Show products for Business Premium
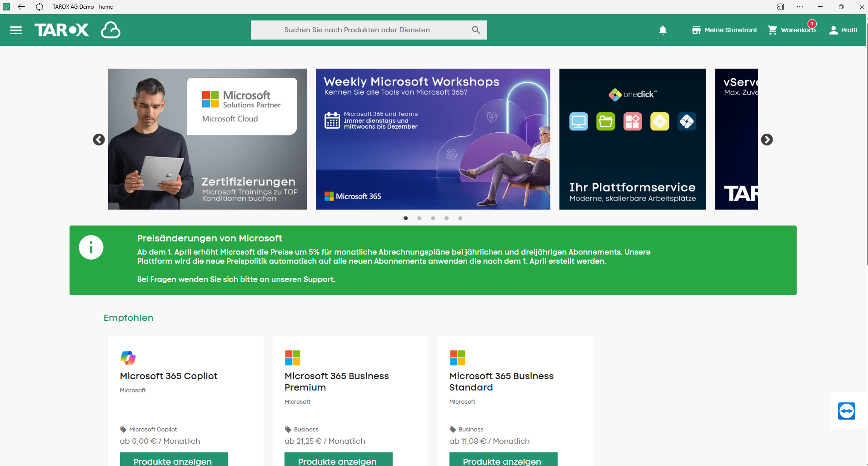Viewport: 868px width, 466px height. 339,460
